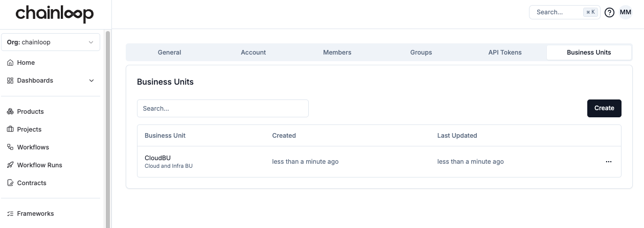Click CloudBU's Created time cell
The height and width of the screenshot is (228, 644).
click(305, 162)
